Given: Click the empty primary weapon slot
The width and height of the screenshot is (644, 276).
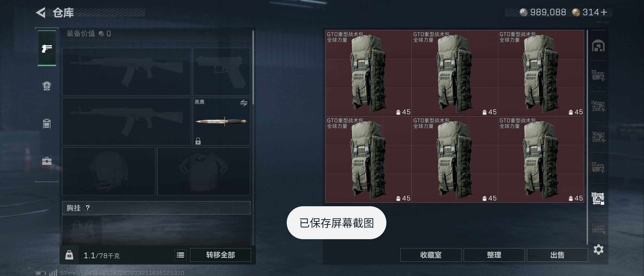Looking at the screenshot, I should 126,72.
